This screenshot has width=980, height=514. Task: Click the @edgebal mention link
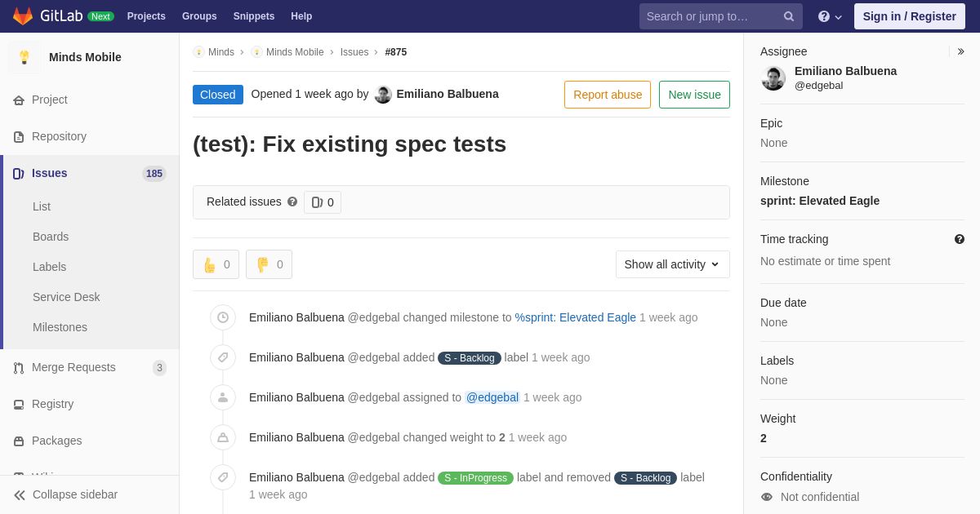click(492, 397)
